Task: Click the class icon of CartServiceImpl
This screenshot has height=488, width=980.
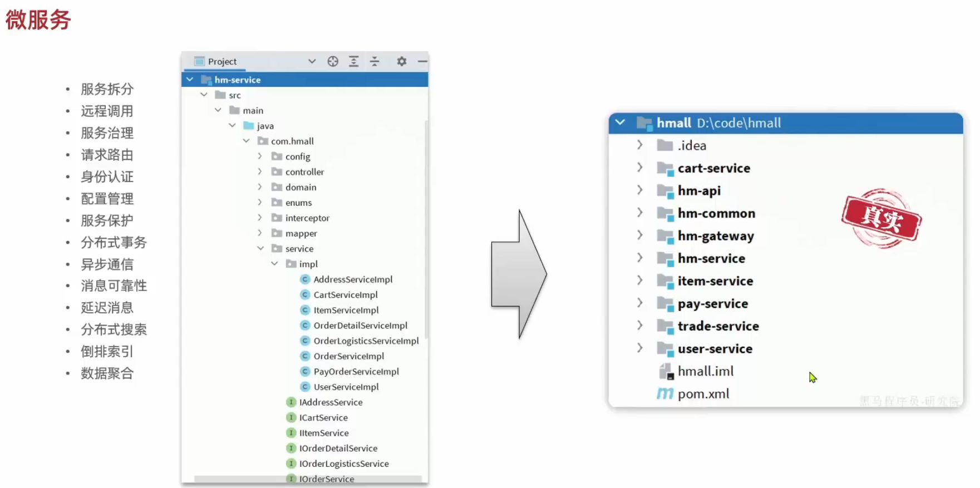Action: pyautogui.click(x=305, y=294)
